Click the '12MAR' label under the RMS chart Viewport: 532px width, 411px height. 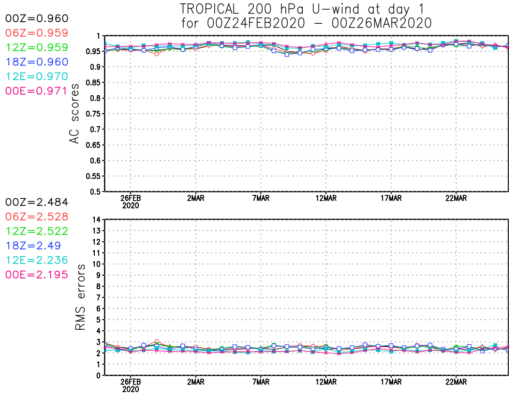click(326, 382)
